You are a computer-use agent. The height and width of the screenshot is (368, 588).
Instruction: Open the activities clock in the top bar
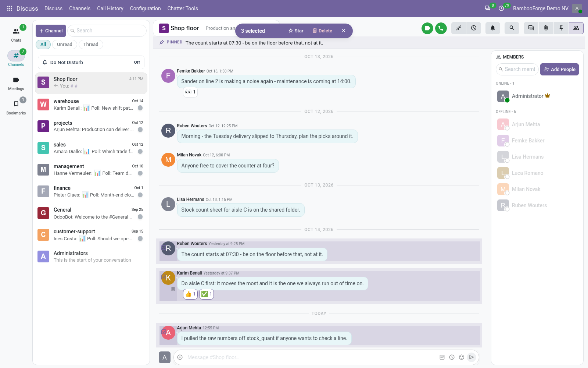[501, 8]
